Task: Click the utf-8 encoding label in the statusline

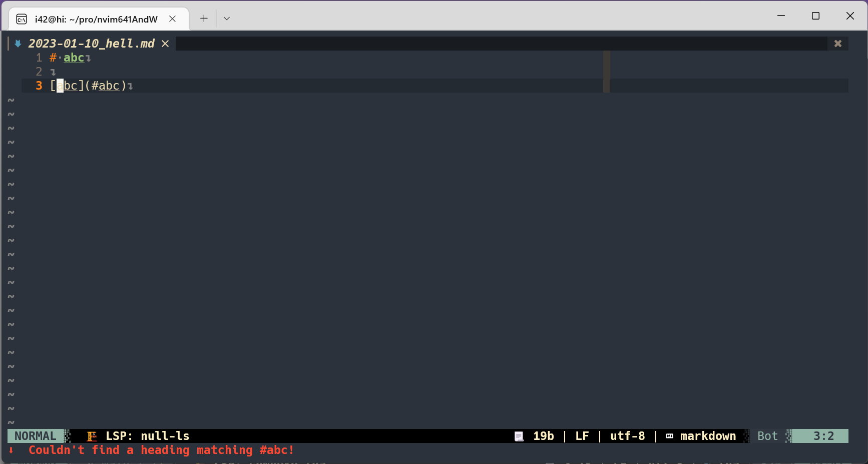Action: [627, 436]
